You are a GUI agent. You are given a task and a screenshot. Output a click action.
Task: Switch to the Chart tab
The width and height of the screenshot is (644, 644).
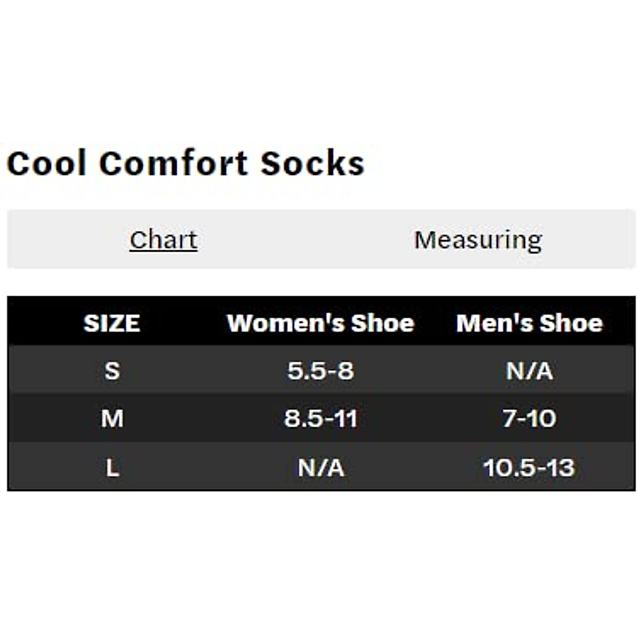[163, 239]
